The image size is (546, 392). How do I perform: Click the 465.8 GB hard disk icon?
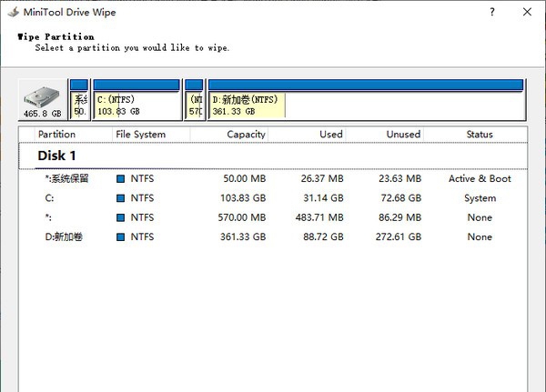[x=43, y=100]
